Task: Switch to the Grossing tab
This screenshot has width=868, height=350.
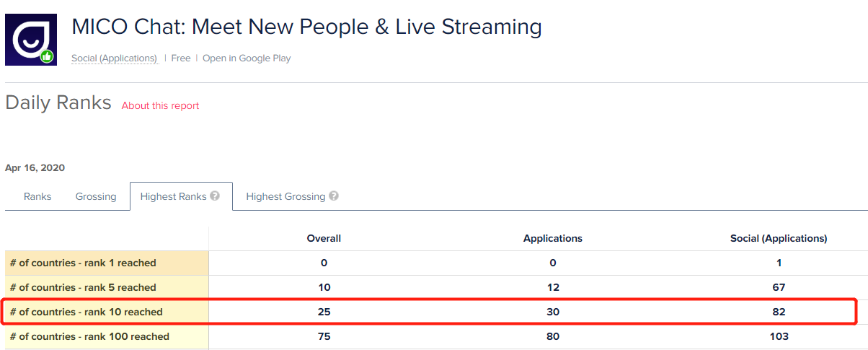Action: coord(96,196)
